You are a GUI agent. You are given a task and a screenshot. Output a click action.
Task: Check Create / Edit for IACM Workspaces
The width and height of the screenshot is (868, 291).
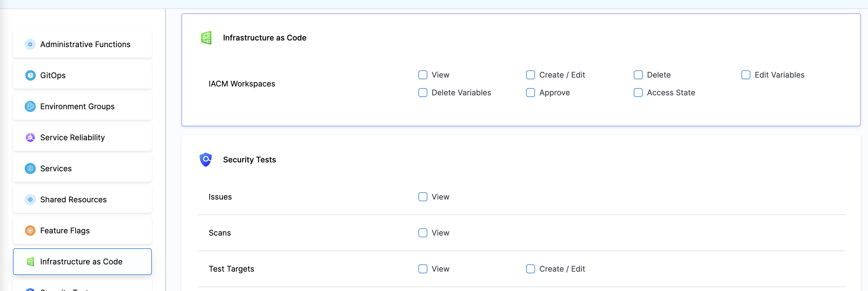[x=530, y=75]
